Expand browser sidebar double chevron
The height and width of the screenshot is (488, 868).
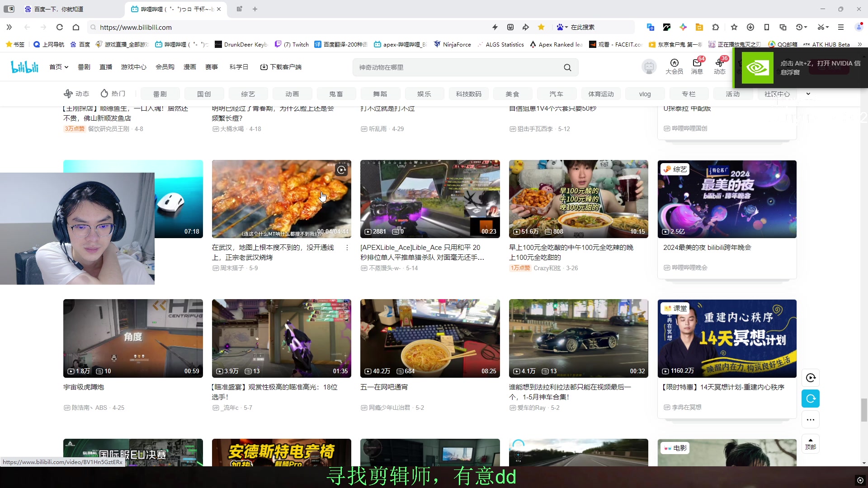pos(9,27)
